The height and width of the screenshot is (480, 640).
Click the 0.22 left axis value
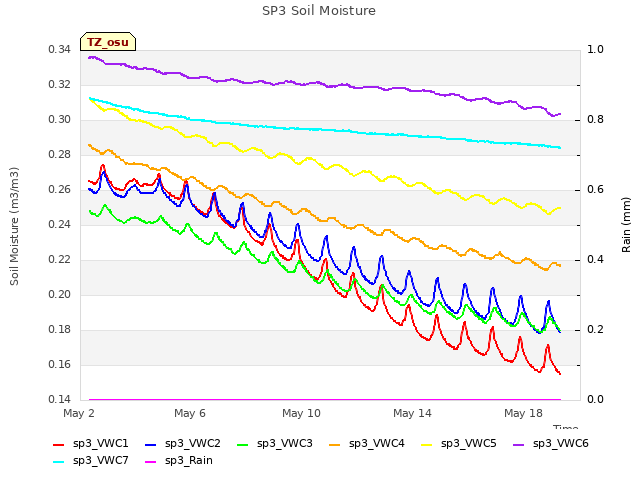[60, 260]
